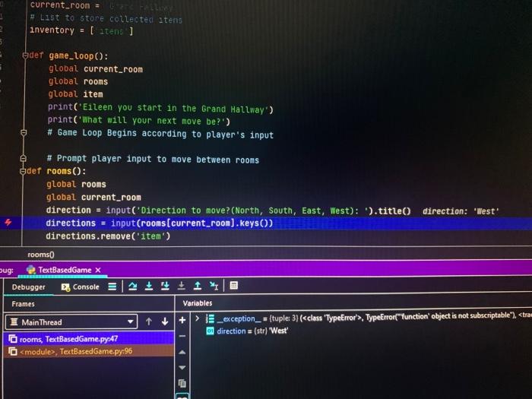
Task: Open the MainThread thread dropdown
Action: click(71, 321)
